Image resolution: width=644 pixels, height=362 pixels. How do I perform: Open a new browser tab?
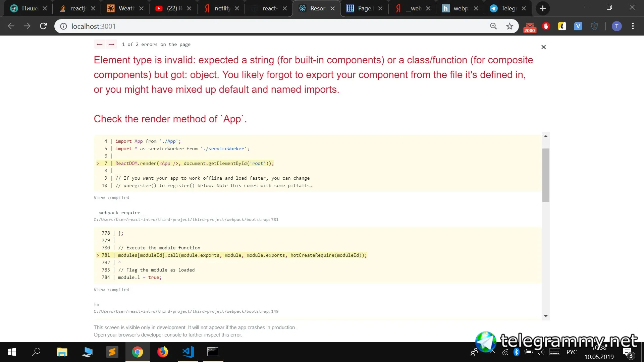click(x=543, y=8)
